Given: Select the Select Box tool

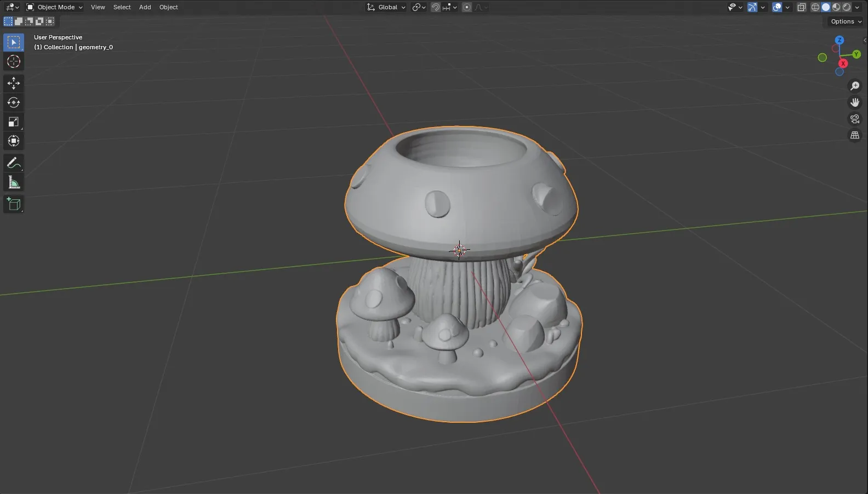Looking at the screenshot, I should pyautogui.click(x=14, y=42).
